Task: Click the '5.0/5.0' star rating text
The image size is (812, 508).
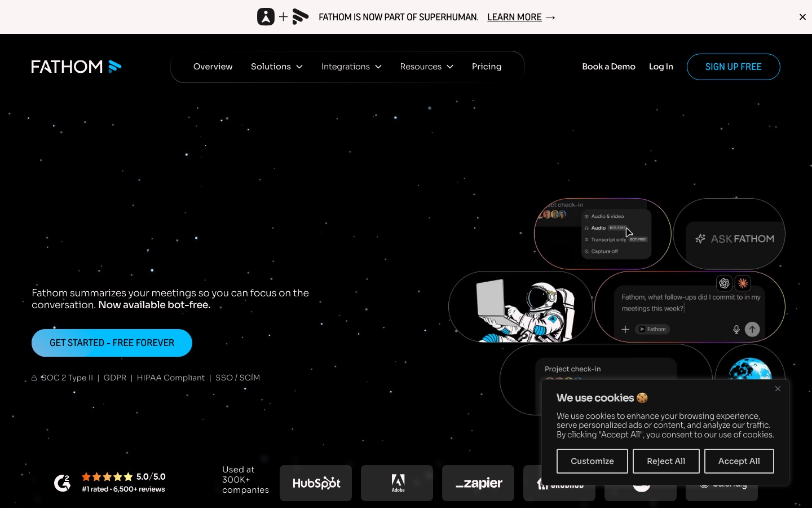Action: (151, 476)
